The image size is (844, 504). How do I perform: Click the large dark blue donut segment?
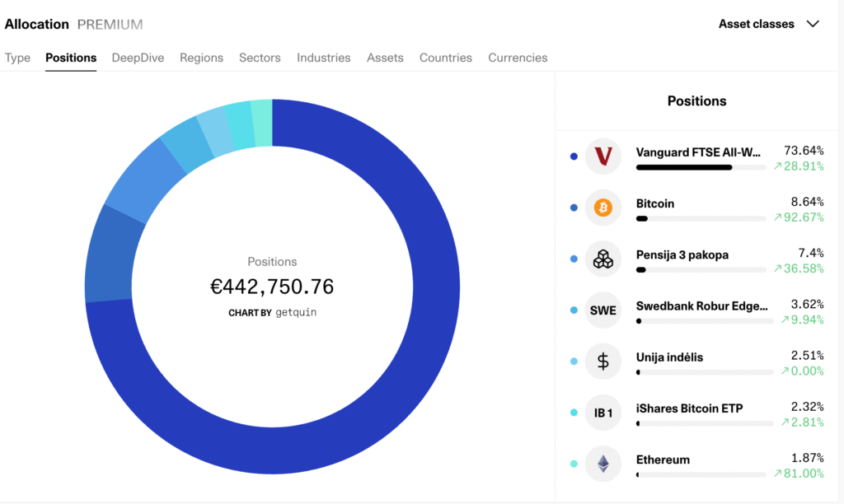pyautogui.click(x=412, y=371)
